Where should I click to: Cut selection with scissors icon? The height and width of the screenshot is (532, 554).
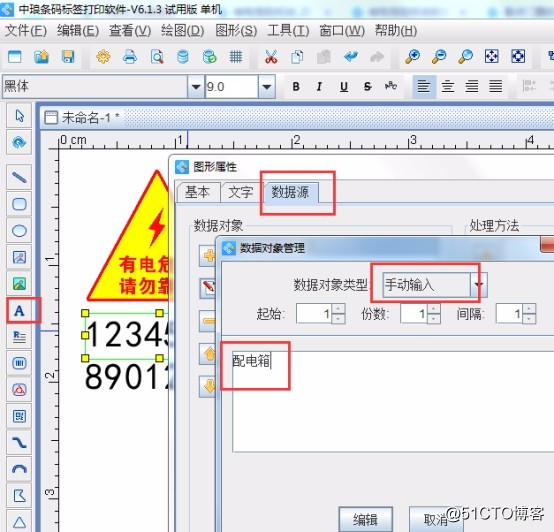(271, 57)
